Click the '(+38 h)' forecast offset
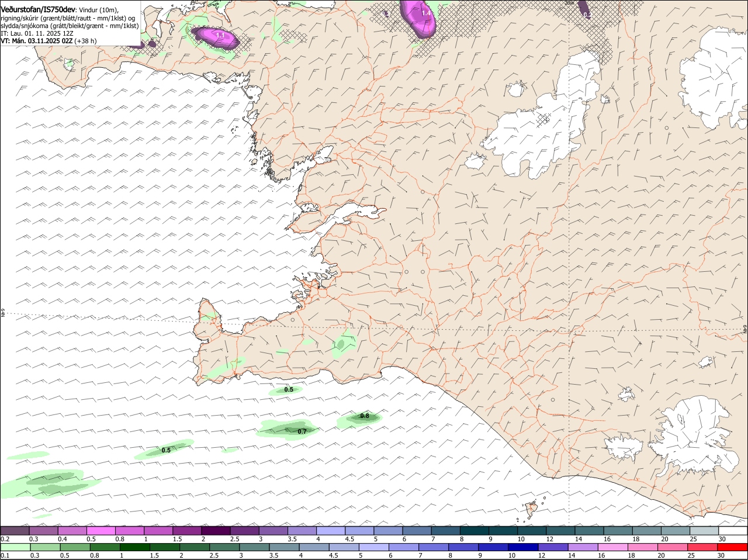This screenshot has width=748, height=560. (x=85, y=41)
